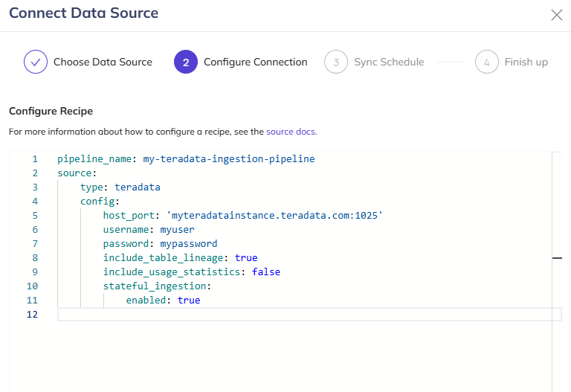Close the Connect Data Source dialog

556,15
